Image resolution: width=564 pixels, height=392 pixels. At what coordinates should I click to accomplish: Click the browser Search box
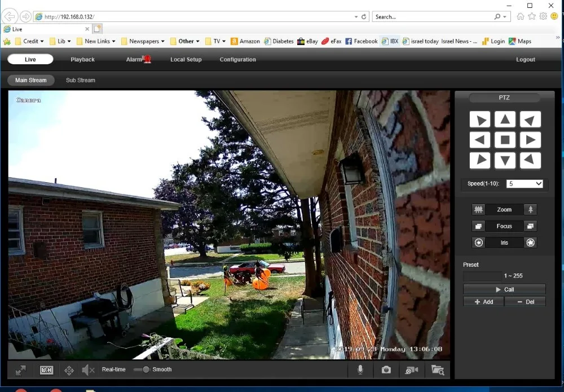point(433,16)
